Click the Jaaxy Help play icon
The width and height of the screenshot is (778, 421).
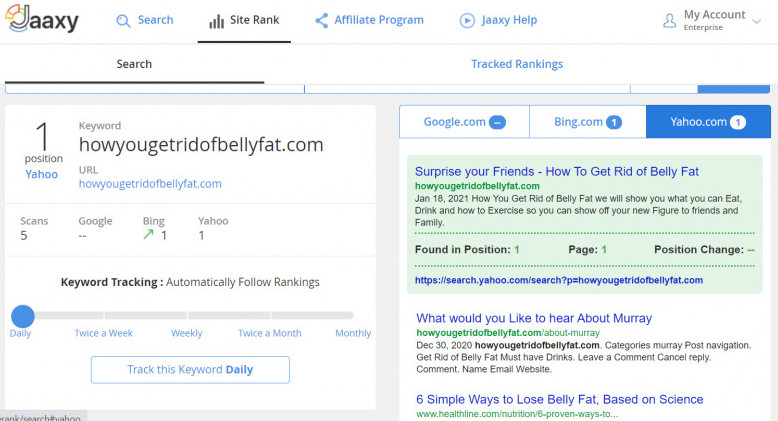point(467,20)
